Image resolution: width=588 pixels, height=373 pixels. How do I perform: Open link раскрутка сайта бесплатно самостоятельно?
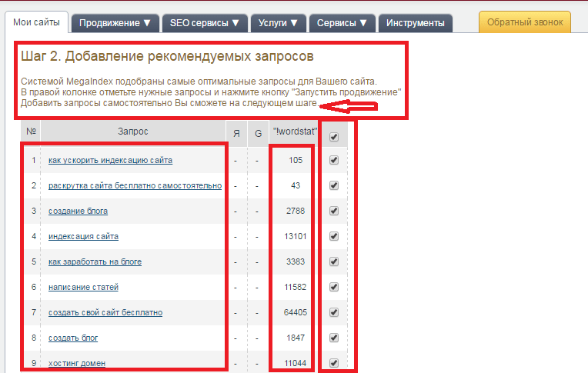coord(135,186)
